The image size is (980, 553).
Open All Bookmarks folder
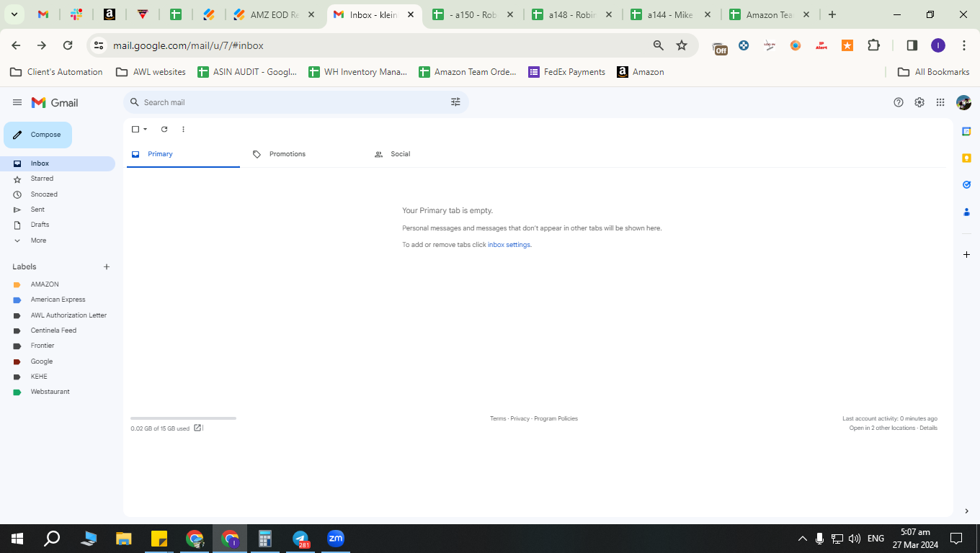click(934, 72)
